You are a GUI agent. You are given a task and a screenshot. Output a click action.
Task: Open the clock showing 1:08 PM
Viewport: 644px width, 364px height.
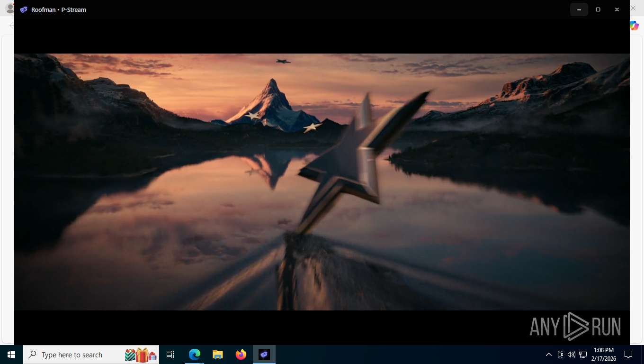click(x=603, y=355)
